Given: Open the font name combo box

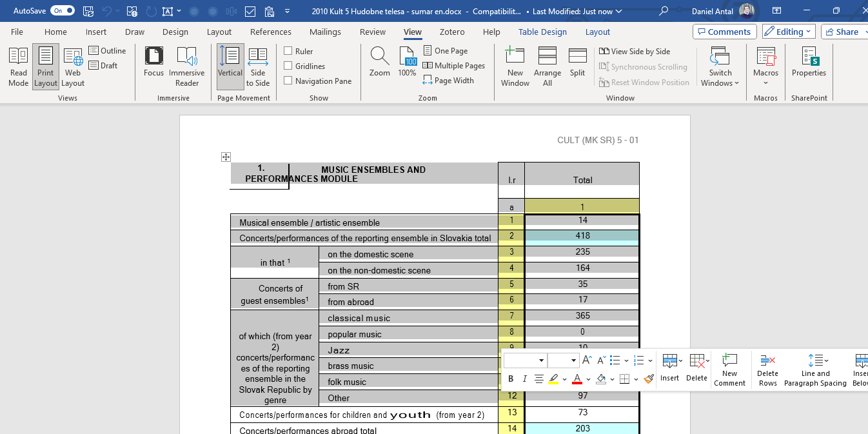Looking at the screenshot, I should (x=525, y=360).
